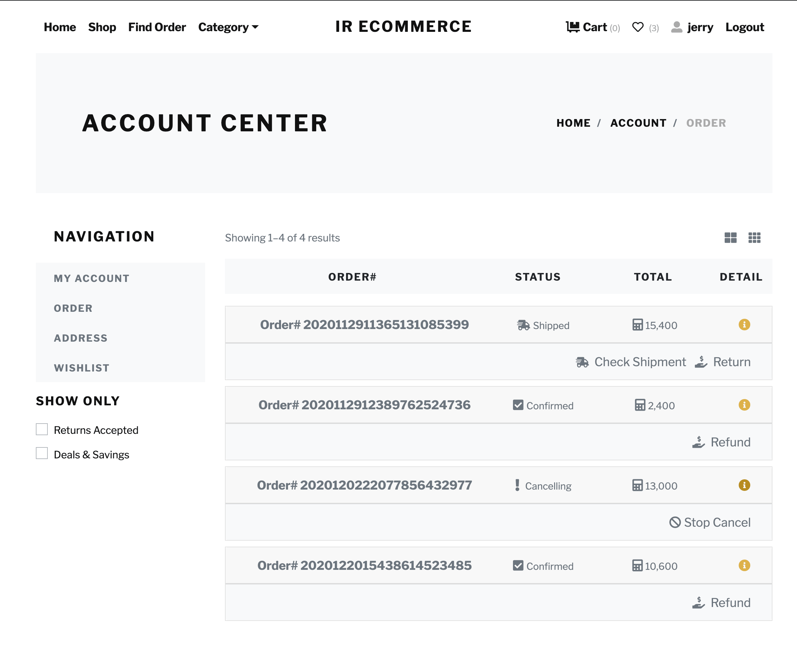Click the user avatar icon beside jerry

coord(677,27)
